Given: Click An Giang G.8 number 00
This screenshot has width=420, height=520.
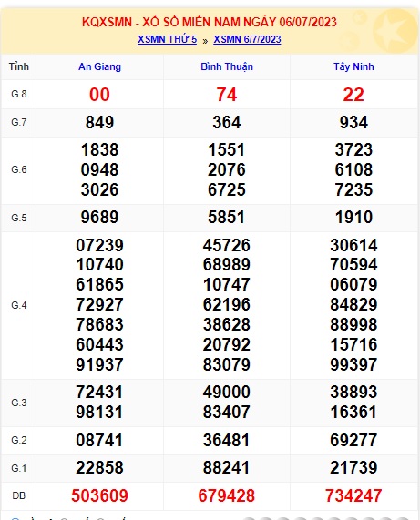Looking at the screenshot, I should (x=99, y=95).
